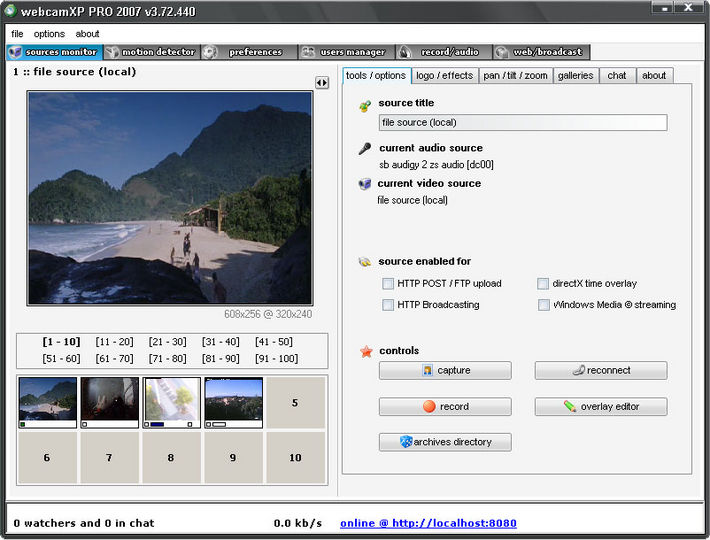Start recording with the record button
The image size is (710, 540).
click(445, 406)
